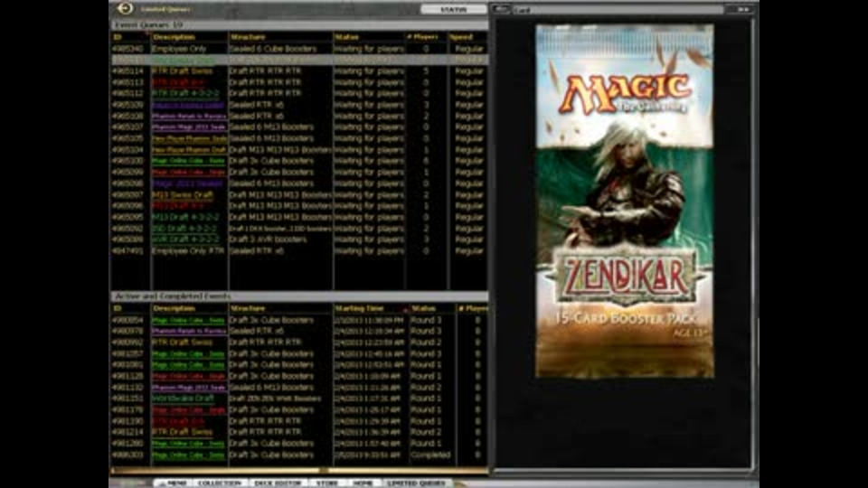
Task: Click the Zendikar booster pack image
Action: pos(625,201)
